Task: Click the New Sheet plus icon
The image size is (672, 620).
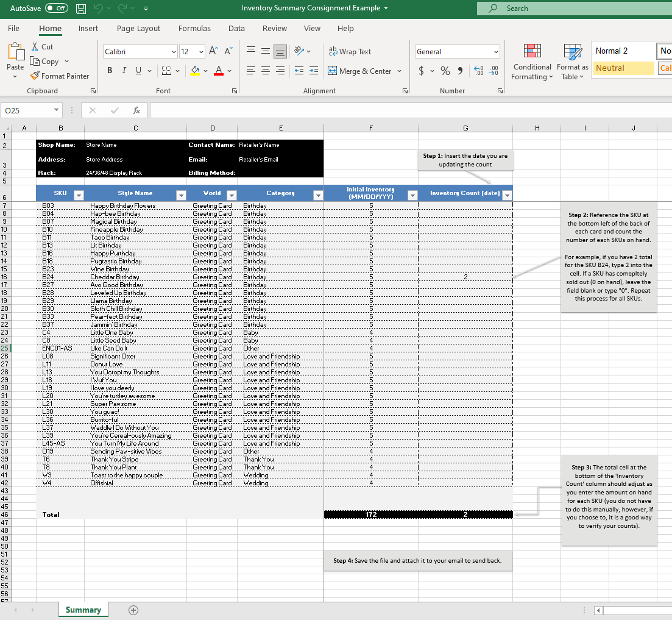Action: pos(133,610)
